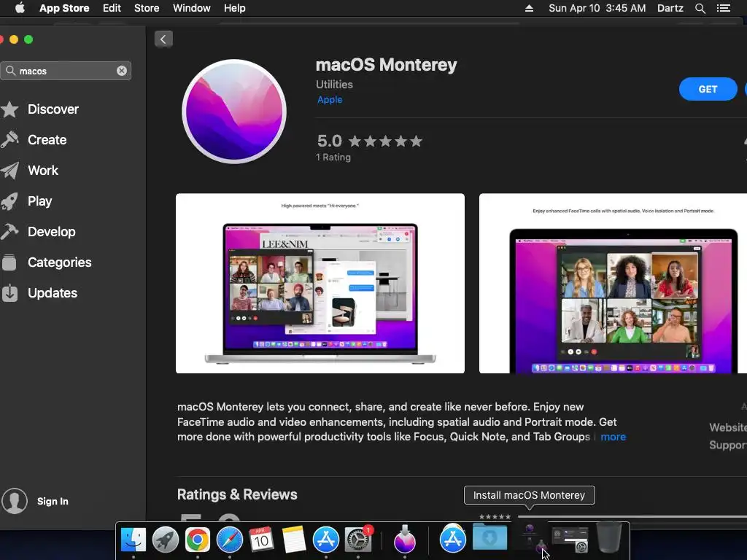
Task: Click the macOS Monterey app icon
Action: (x=234, y=112)
